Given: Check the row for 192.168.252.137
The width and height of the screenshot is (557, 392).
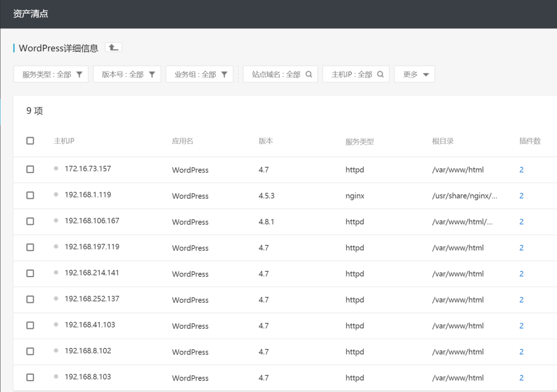Looking at the screenshot, I should [30, 299].
